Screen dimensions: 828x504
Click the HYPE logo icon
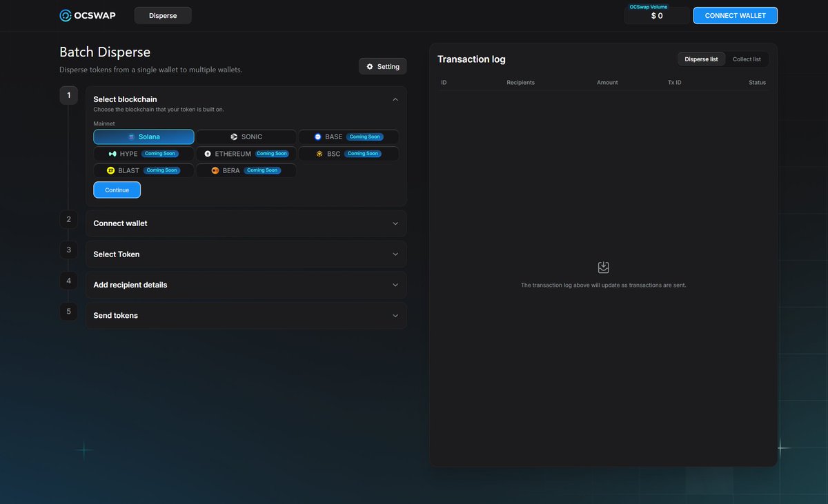(x=112, y=154)
